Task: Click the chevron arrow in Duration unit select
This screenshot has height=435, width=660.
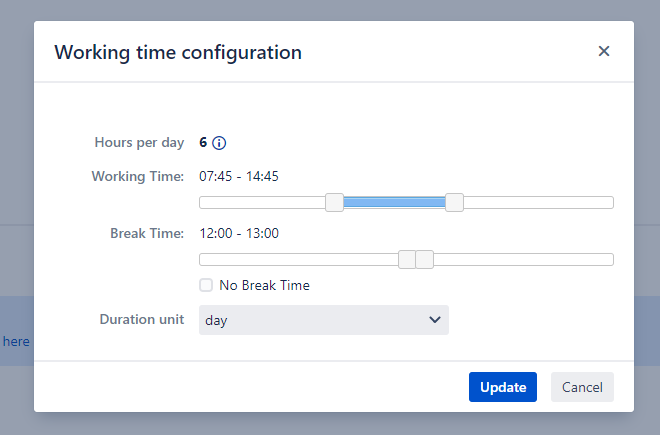Action: (x=435, y=320)
